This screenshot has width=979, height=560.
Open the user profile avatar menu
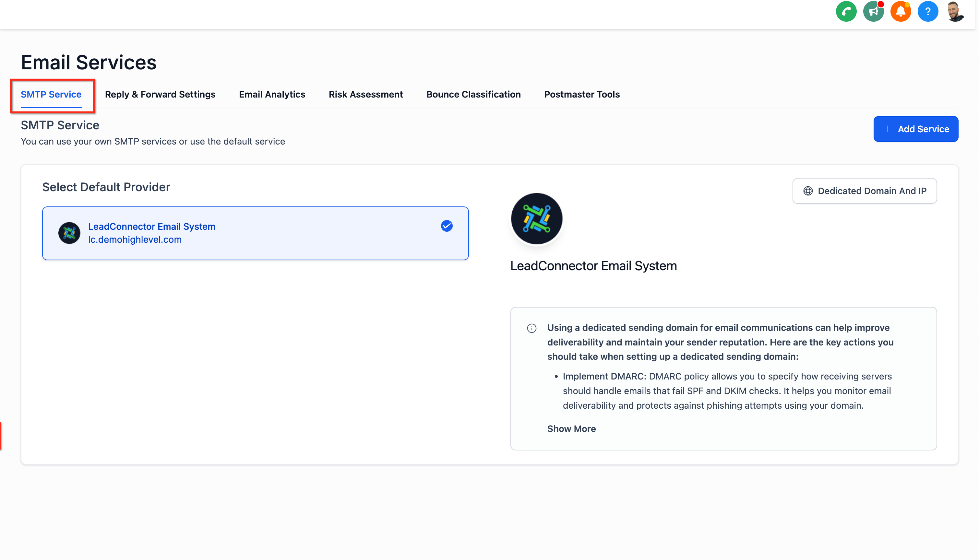[955, 12]
